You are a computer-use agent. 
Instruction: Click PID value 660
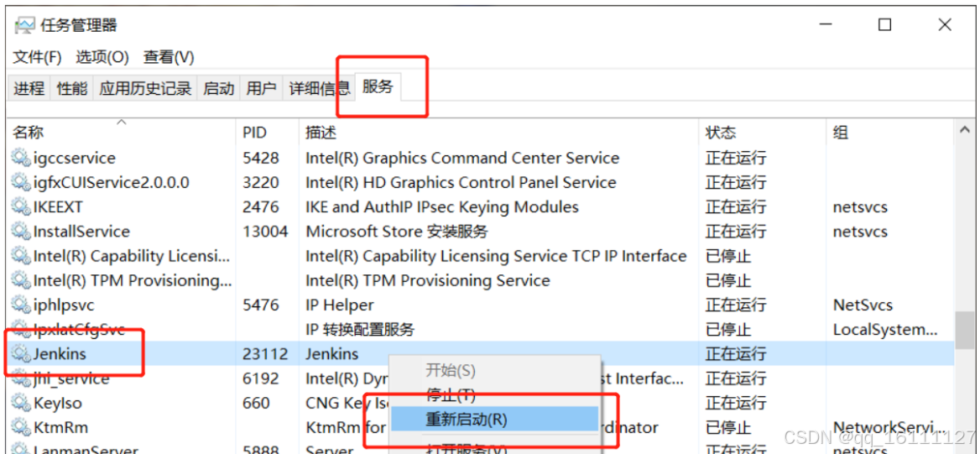pyautogui.click(x=257, y=404)
